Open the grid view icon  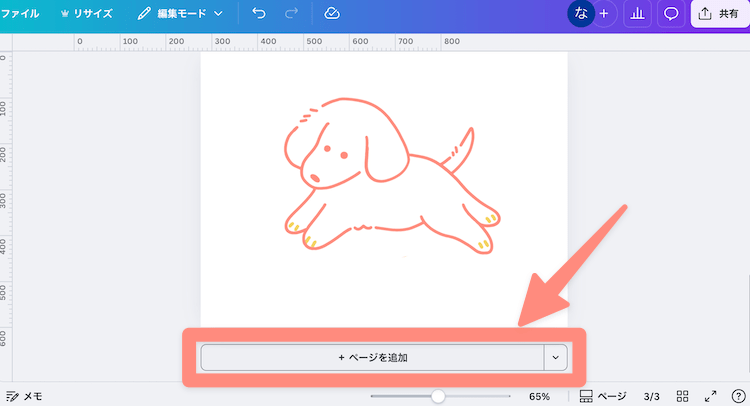coord(683,396)
